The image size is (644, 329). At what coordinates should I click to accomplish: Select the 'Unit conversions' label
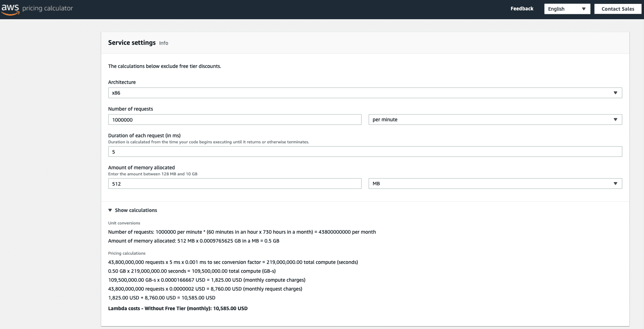[x=124, y=223]
